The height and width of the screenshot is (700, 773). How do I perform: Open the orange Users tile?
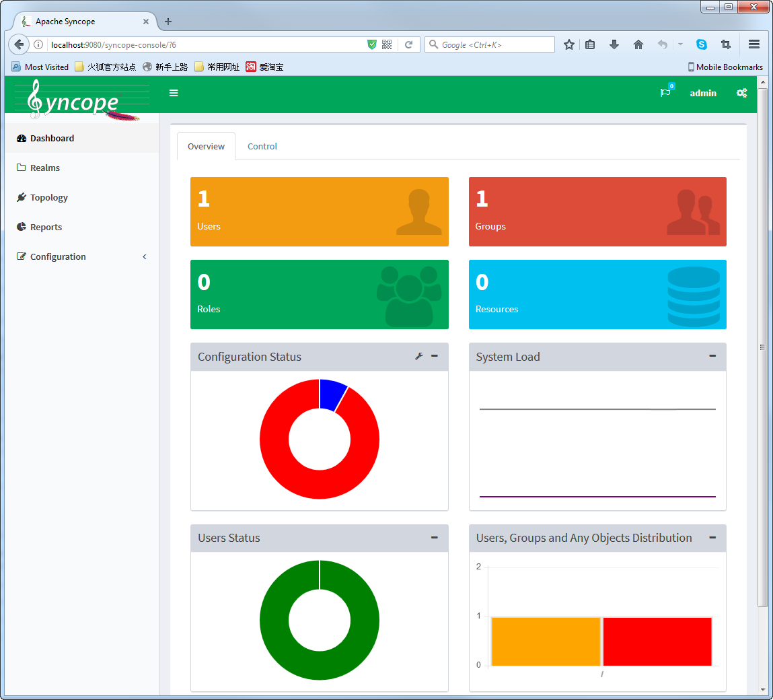(x=319, y=211)
